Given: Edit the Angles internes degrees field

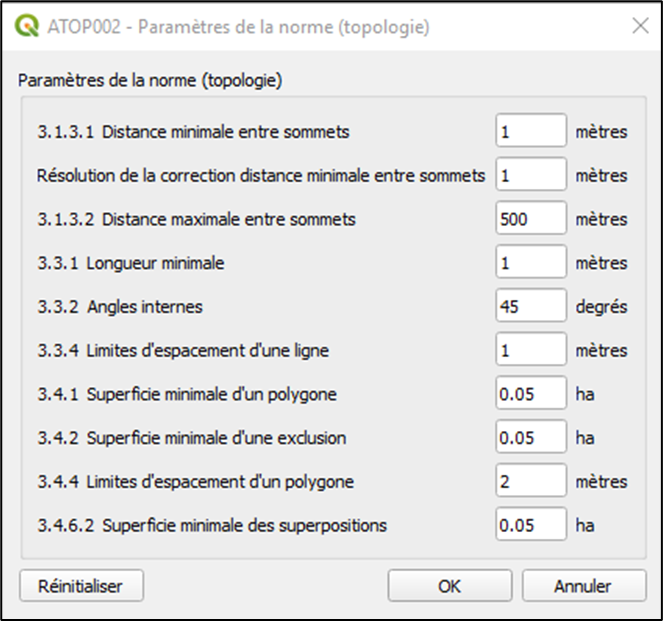Looking at the screenshot, I should coord(531,307).
